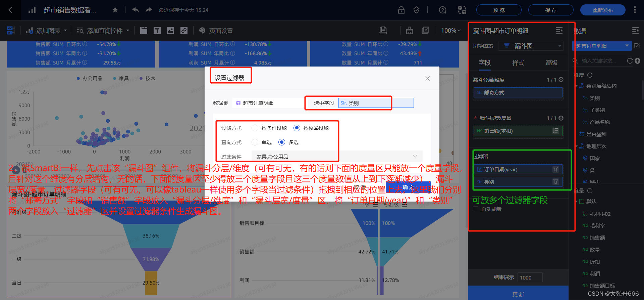
Task: Open the help question mark icon
Action: click(442, 10)
